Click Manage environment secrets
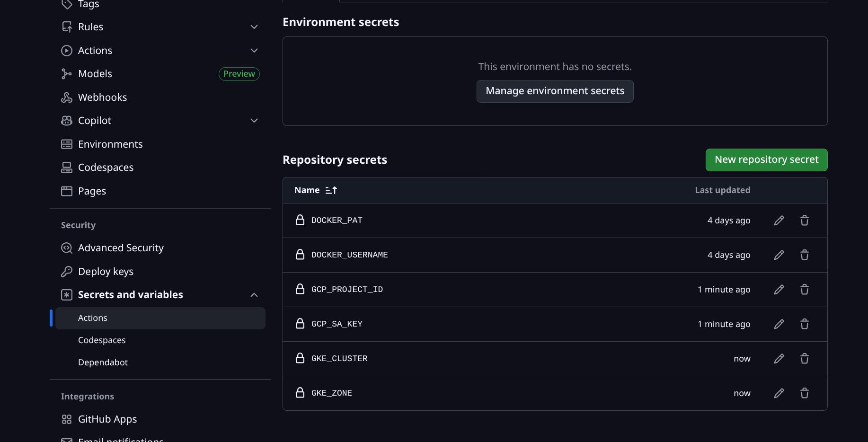The image size is (868, 442). tap(555, 91)
